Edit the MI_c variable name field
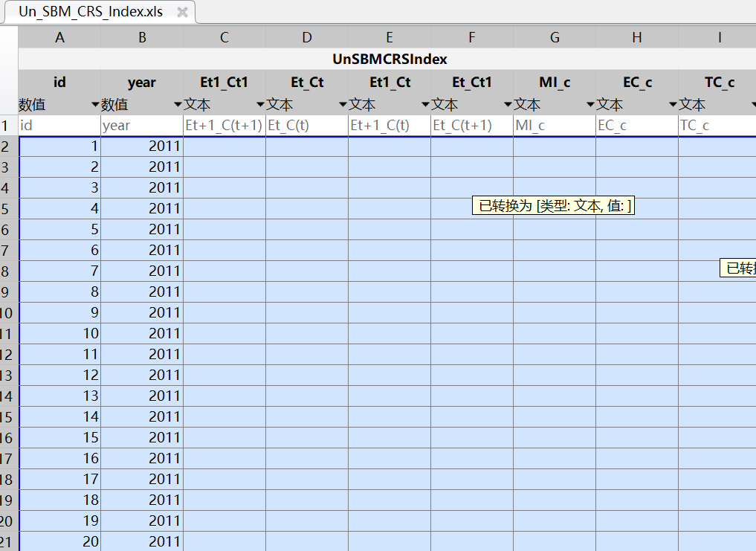This screenshot has width=756, height=551. click(x=555, y=82)
